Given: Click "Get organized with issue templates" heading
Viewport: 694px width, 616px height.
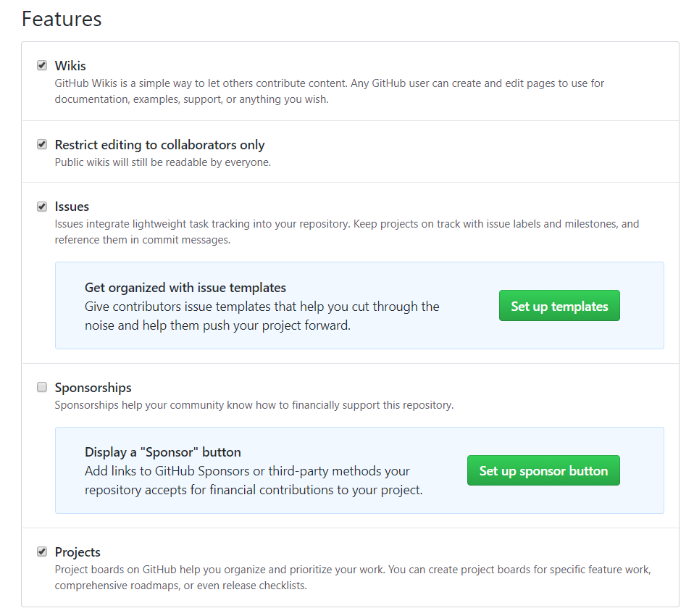Looking at the screenshot, I should point(185,288).
